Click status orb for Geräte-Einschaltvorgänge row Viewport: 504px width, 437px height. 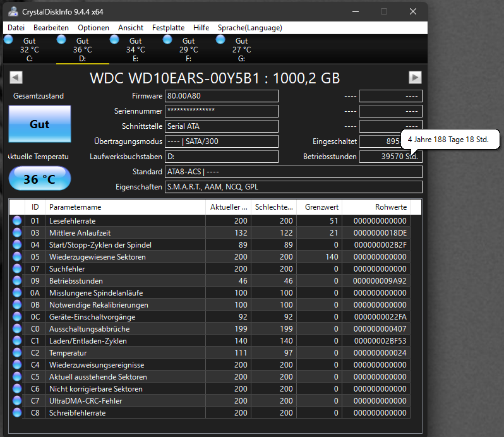(17, 317)
